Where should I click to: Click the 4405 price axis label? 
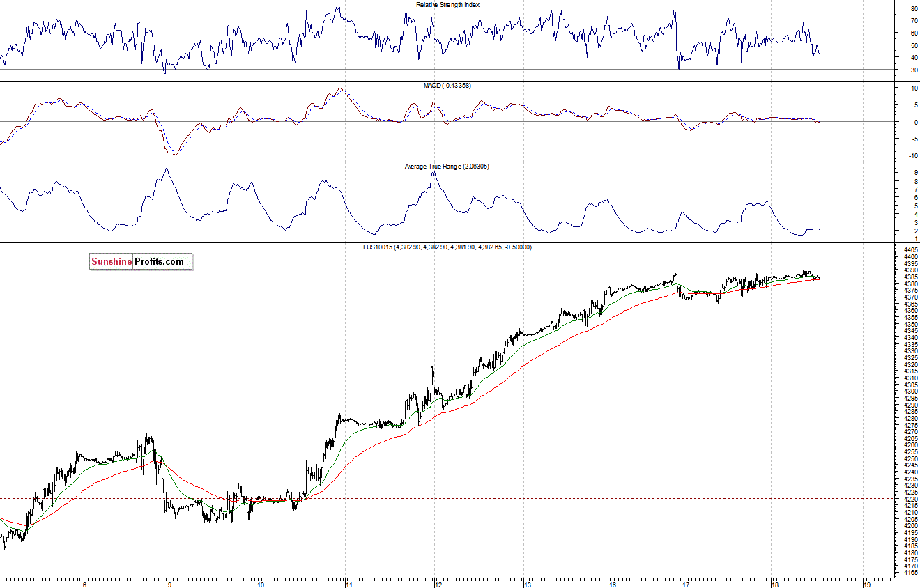coord(910,250)
